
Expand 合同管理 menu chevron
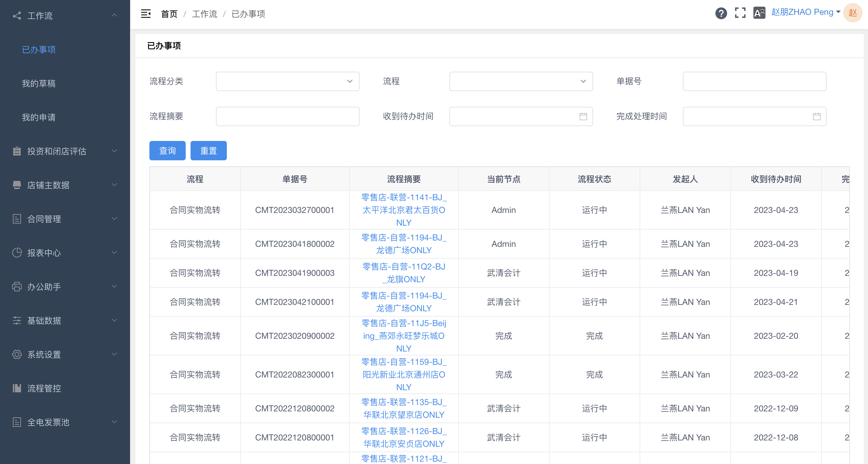pos(114,219)
